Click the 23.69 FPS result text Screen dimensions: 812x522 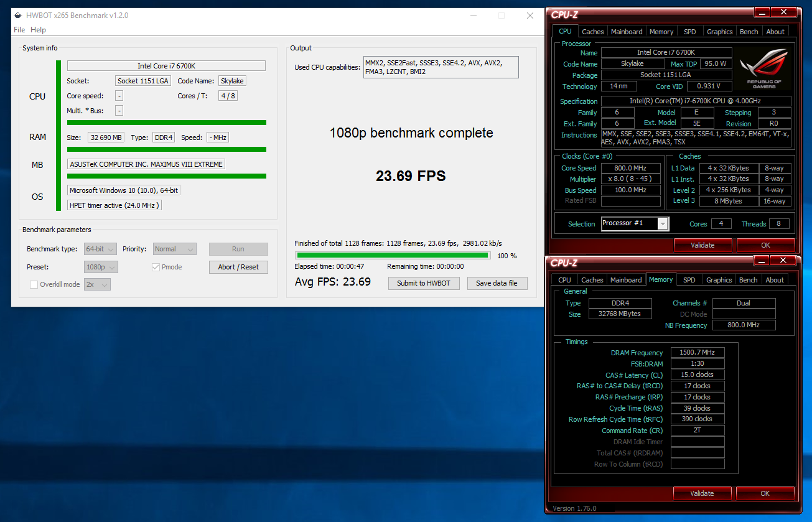point(411,176)
